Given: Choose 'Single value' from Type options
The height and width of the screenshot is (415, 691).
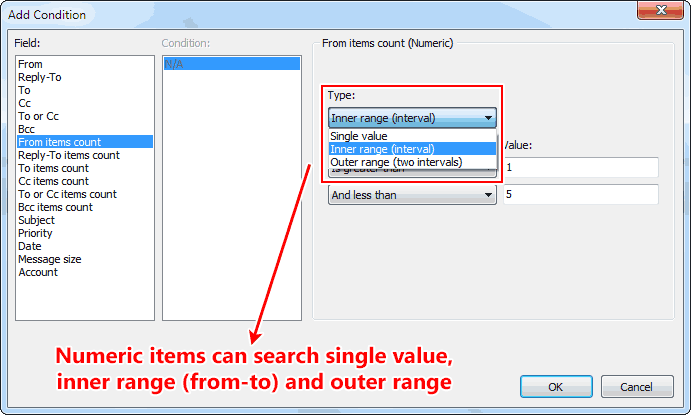Looking at the screenshot, I should coord(412,136).
